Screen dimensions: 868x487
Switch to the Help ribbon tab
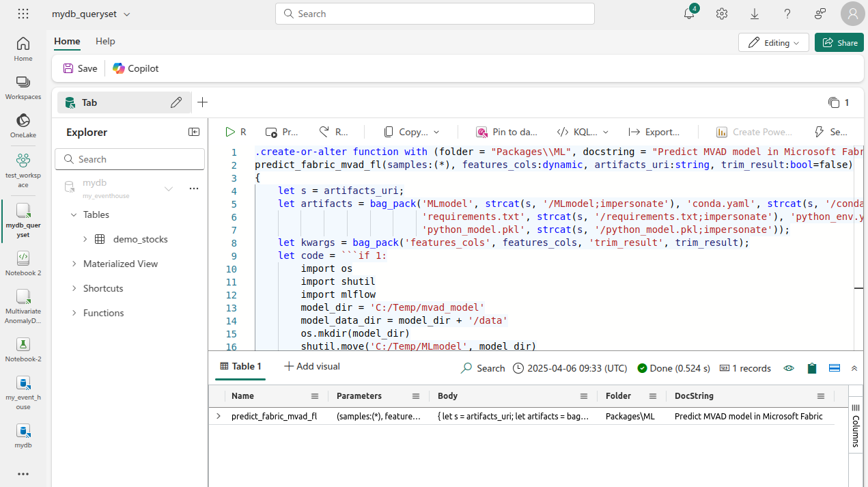(105, 41)
